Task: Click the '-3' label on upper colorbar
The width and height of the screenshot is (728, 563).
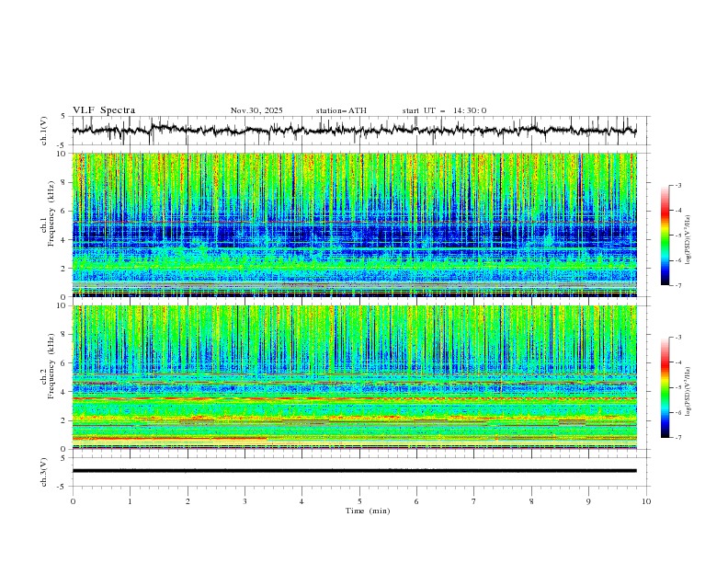Action: 677,185
